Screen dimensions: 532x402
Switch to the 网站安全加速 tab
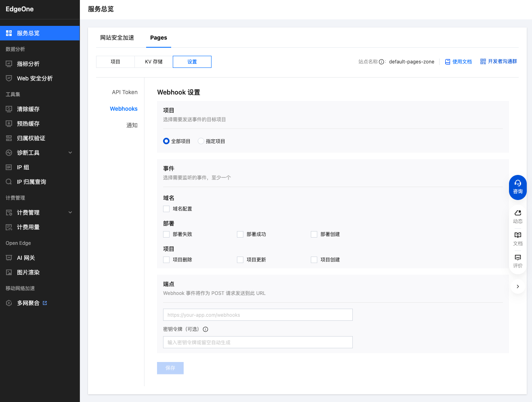tap(117, 38)
